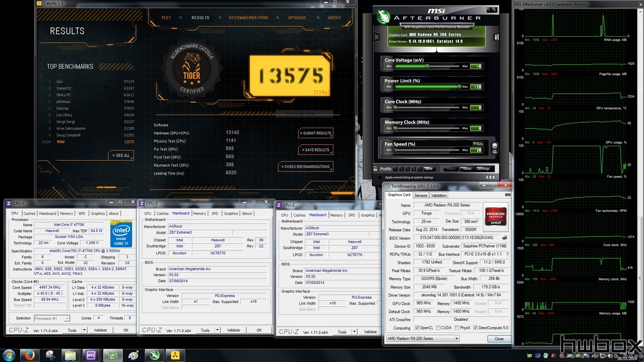Screen dimensions: 644x362
Task: Open Paint from the taskbar
Action: tap(133, 355)
